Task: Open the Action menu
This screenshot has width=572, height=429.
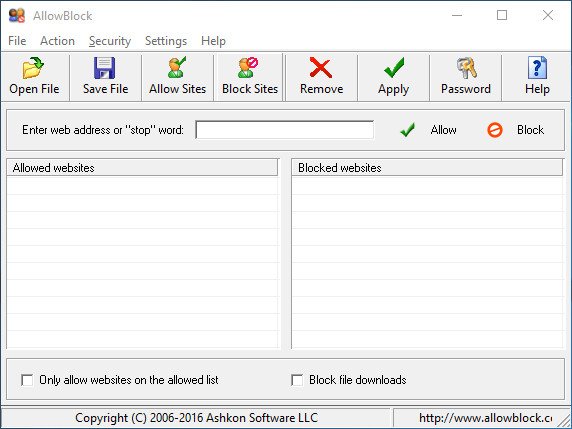Action: (x=57, y=41)
